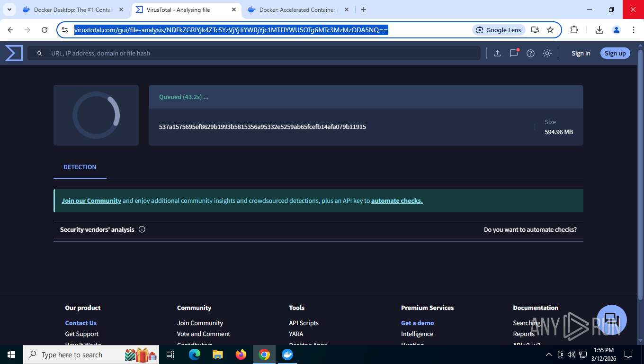Image resolution: width=644 pixels, height=364 pixels.
Task: Reload the VirusTotal page
Action: click(x=45, y=30)
